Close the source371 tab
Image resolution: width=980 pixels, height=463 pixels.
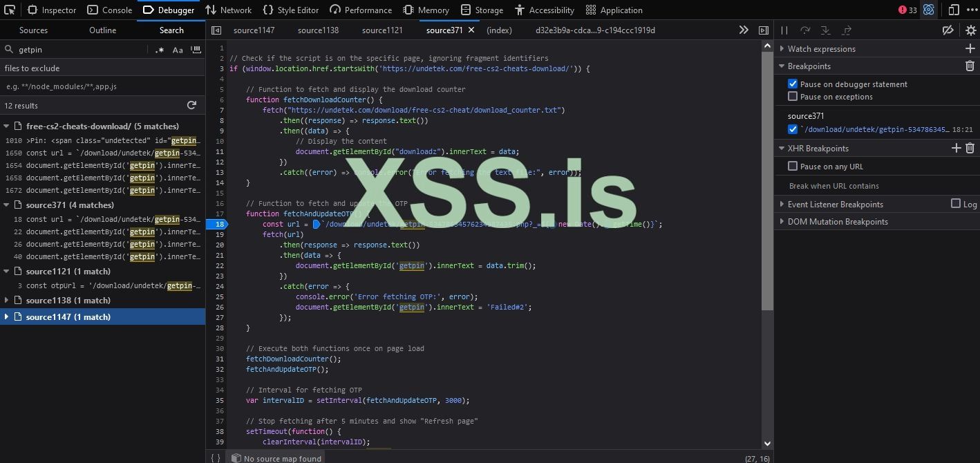pos(471,30)
